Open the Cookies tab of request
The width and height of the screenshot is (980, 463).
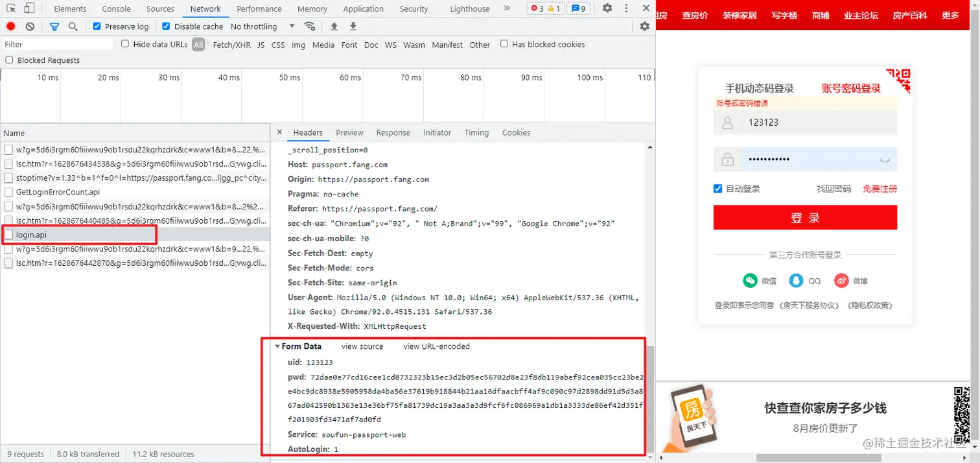click(516, 132)
